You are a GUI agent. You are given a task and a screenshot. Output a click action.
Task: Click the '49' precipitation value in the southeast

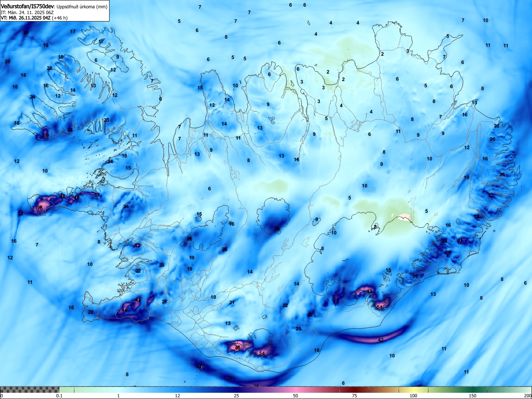tap(369, 291)
